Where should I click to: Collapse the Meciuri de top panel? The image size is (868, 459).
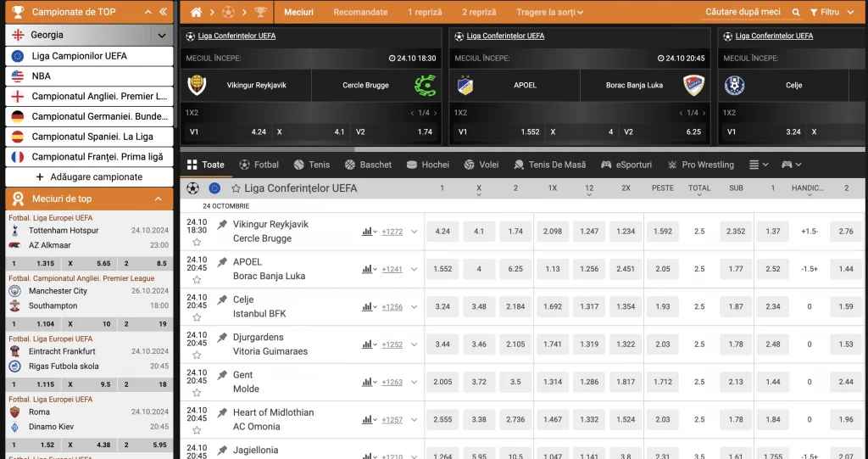point(158,199)
